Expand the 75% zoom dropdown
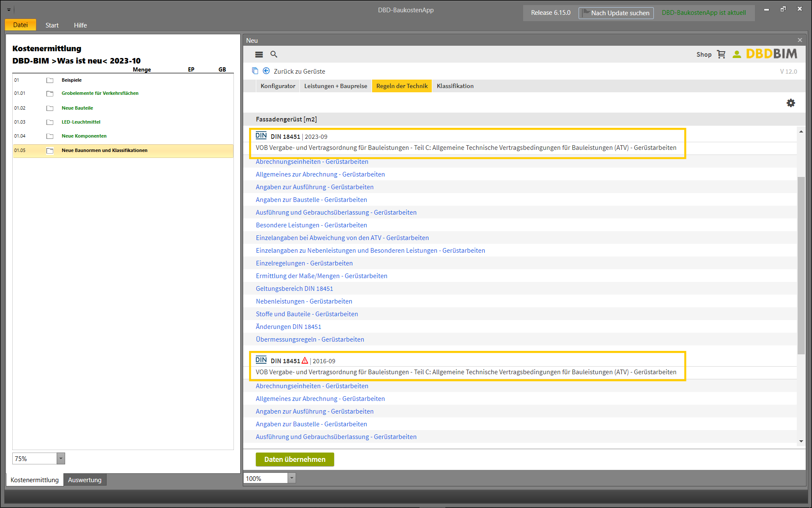812x508 pixels. coord(61,458)
